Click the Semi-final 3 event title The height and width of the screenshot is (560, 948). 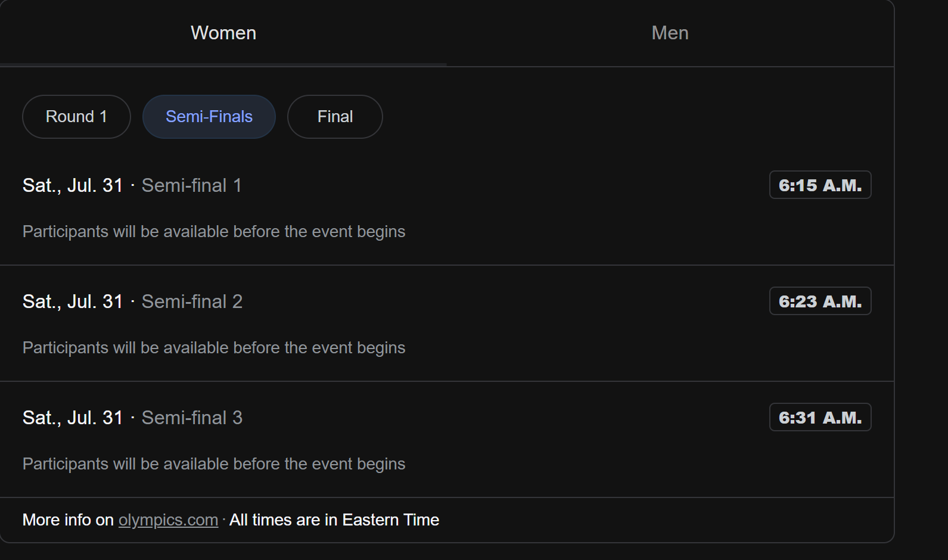[x=192, y=418]
